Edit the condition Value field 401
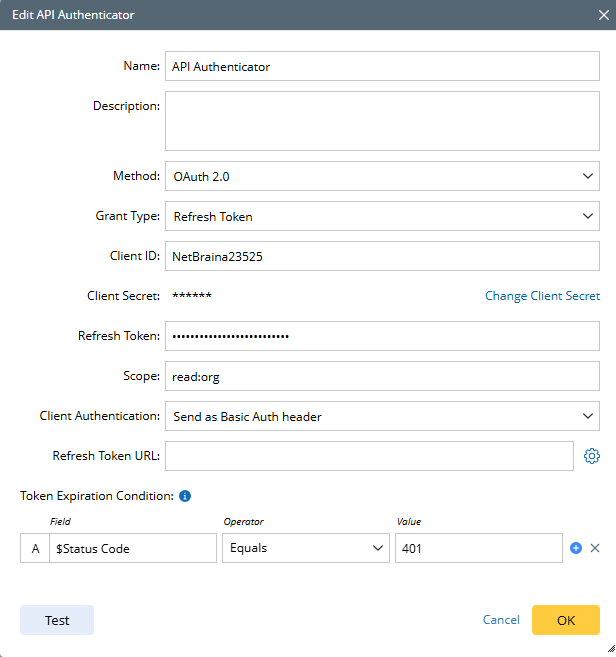This screenshot has width=616, height=657. tap(479, 548)
